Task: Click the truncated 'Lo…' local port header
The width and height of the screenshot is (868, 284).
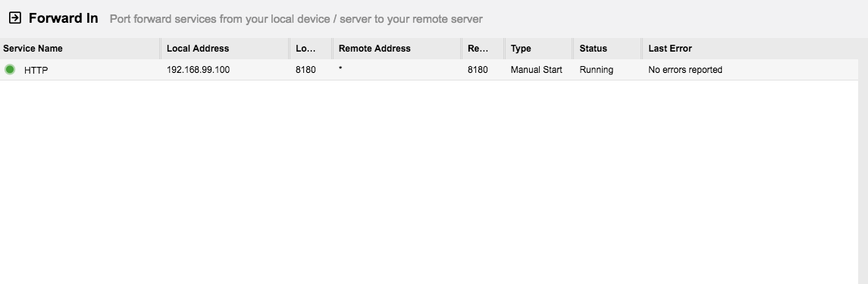Action: click(306, 49)
